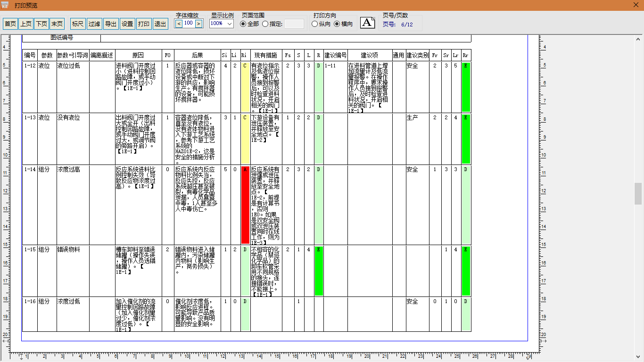The image size is (644, 362).
Task: Click the app icon in title bar
Action: coord(5,5)
